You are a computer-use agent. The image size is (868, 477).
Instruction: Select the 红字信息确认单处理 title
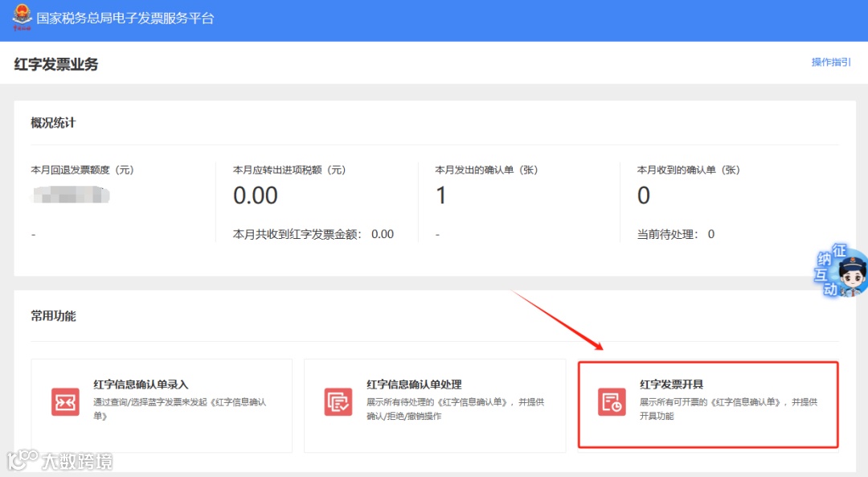pyautogui.click(x=414, y=384)
